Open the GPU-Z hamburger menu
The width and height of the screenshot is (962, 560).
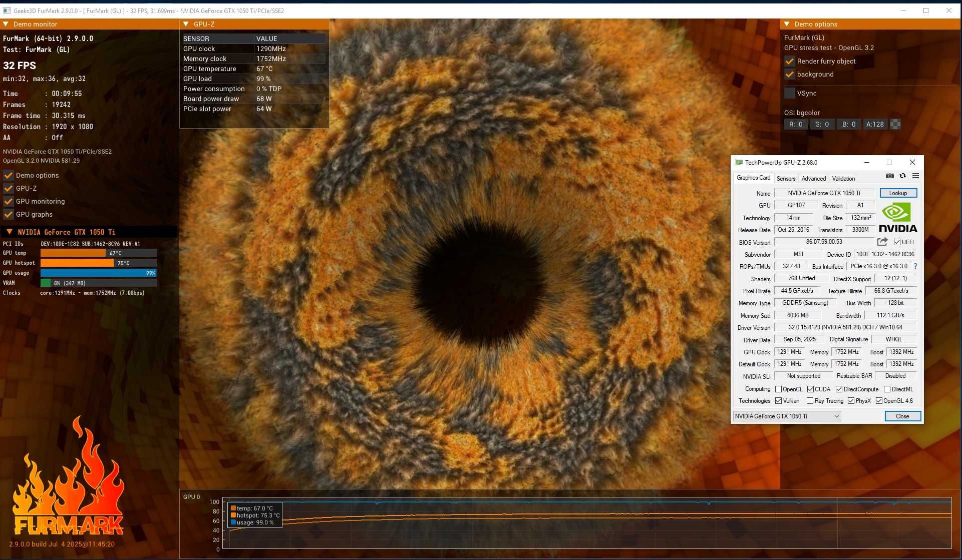(x=915, y=176)
